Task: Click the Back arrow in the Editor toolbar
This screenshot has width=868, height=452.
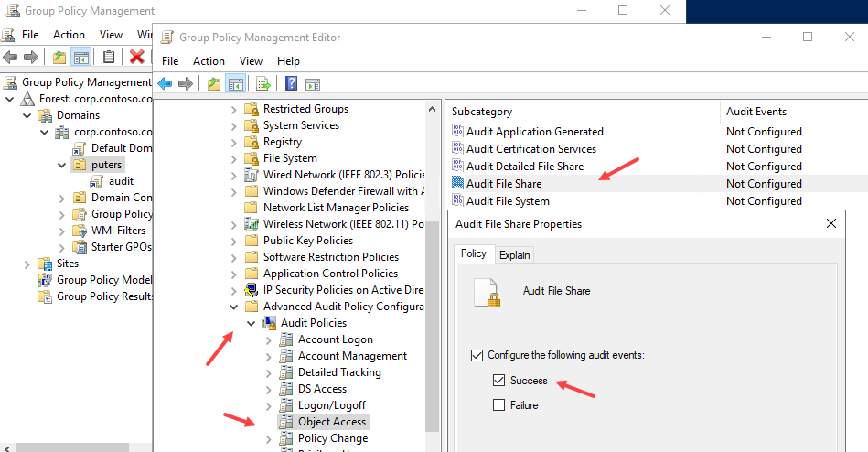Action: [x=165, y=83]
